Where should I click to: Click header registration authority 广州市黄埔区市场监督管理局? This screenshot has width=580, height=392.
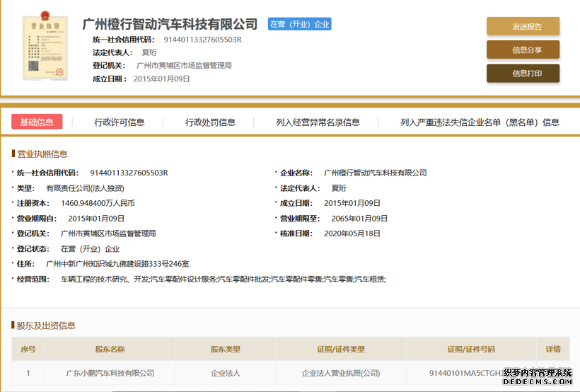pyautogui.click(x=184, y=66)
